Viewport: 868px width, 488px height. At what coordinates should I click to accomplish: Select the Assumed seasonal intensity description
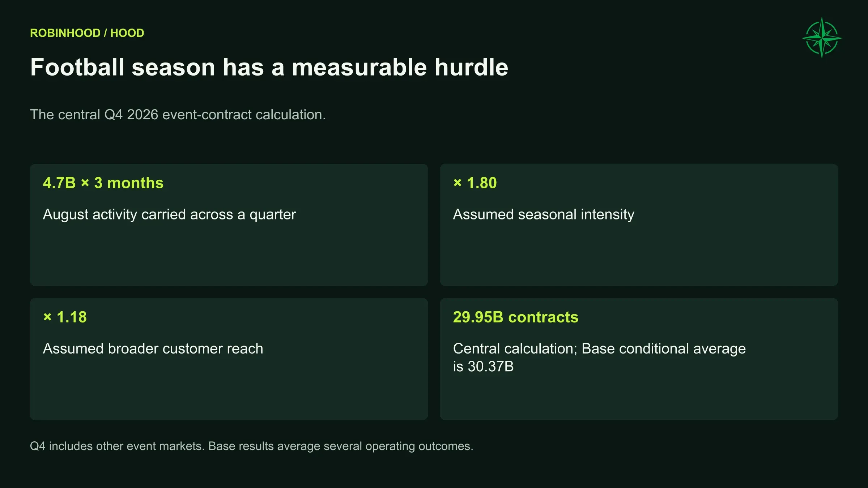544,215
